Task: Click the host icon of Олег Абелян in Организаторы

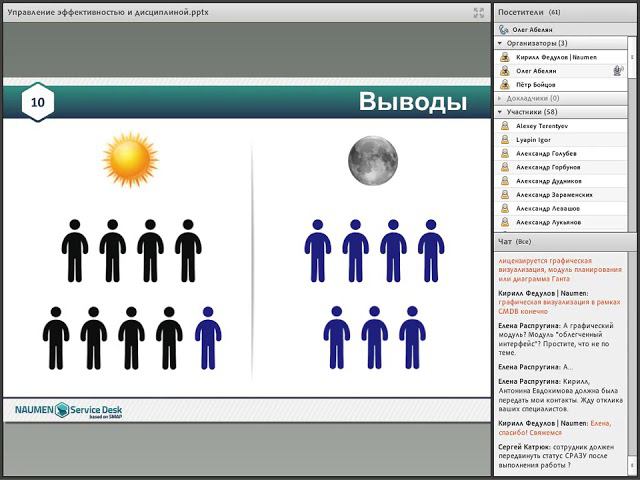Action: point(505,71)
